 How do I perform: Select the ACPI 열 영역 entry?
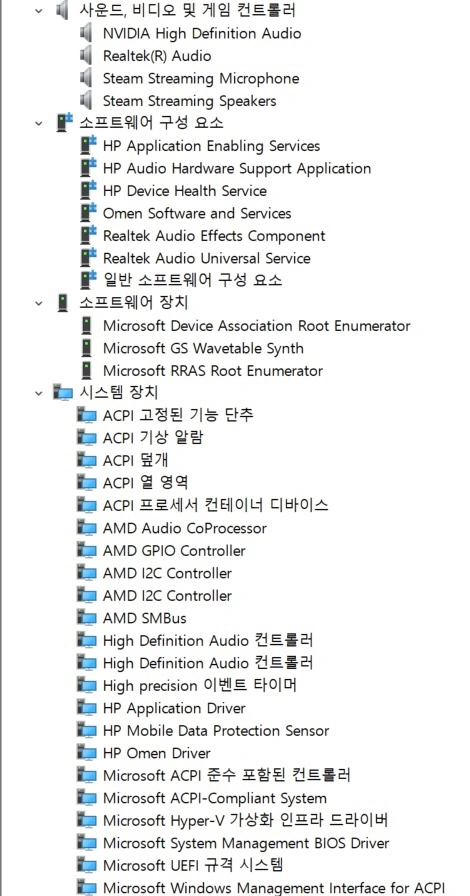(145, 483)
